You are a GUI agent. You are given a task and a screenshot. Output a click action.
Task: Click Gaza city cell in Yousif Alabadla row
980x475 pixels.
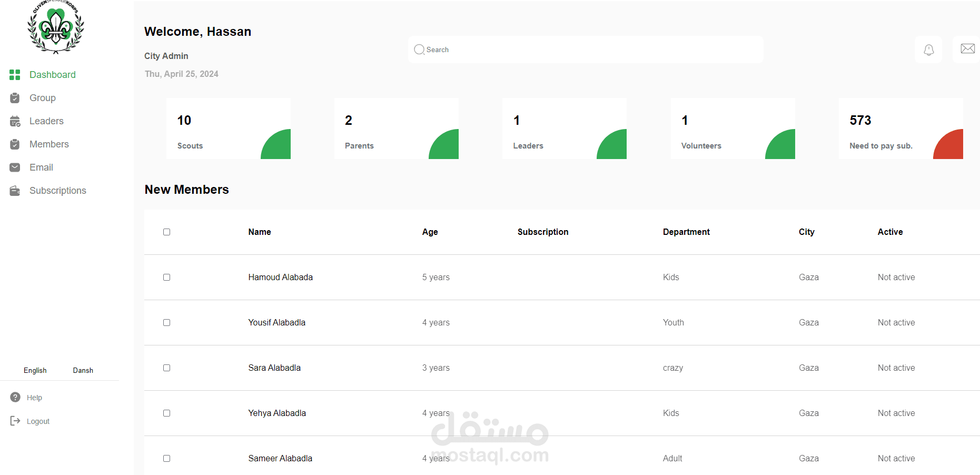coord(809,323)
